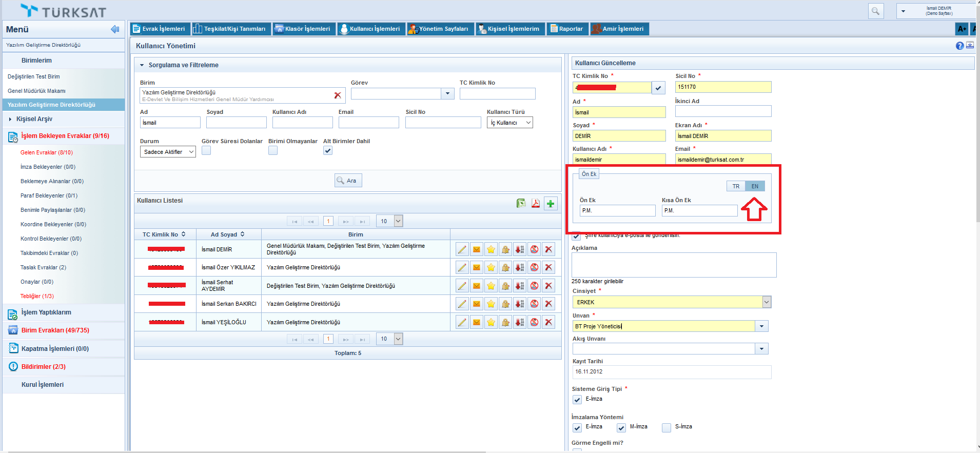Collapse the Menü sidebar with arrow icon
Viewport: 980px width, 453px height.
[x=115, y=29]
